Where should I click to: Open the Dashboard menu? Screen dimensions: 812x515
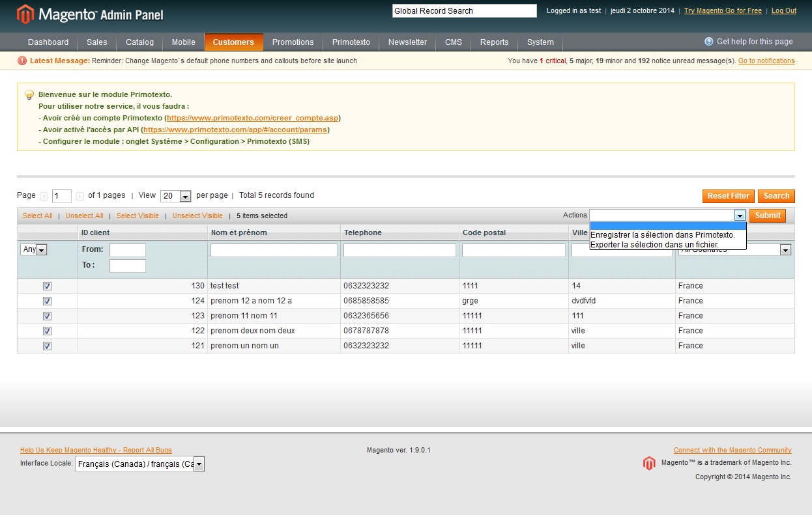click(x=48, y=42)
